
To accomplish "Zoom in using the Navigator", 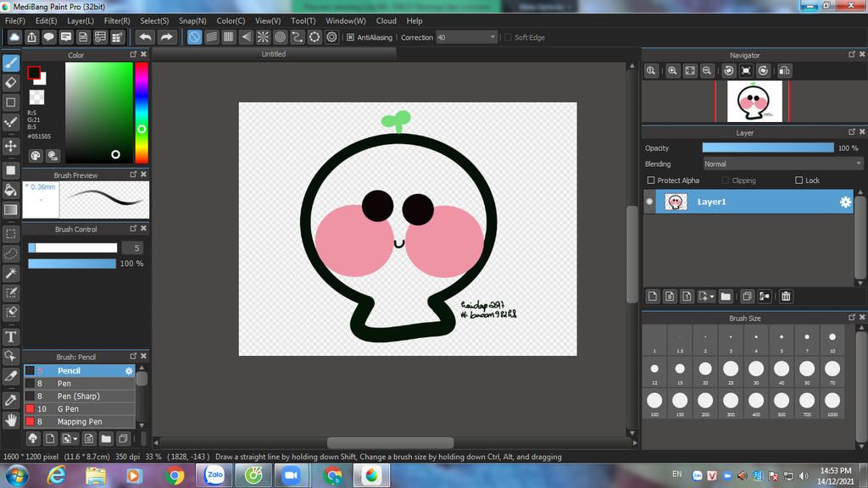I will tap(672, 71).
